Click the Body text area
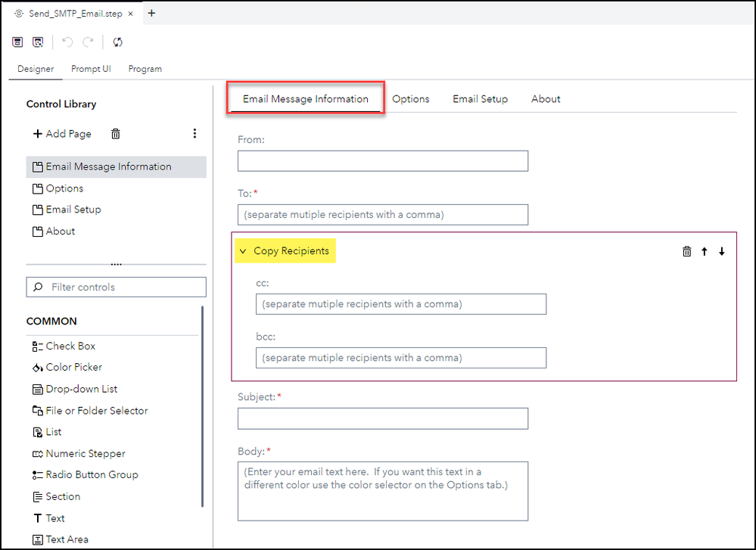Image resolution: width=756 pixels, height=550 pixels. click(x=383, y=491)
